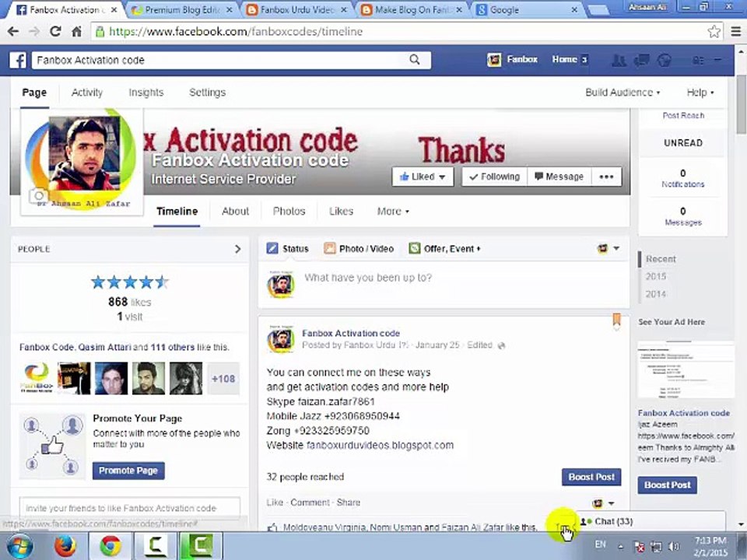Click camera icon on profile picture
This screenshot has height=560, width=747.
[38, 196]
